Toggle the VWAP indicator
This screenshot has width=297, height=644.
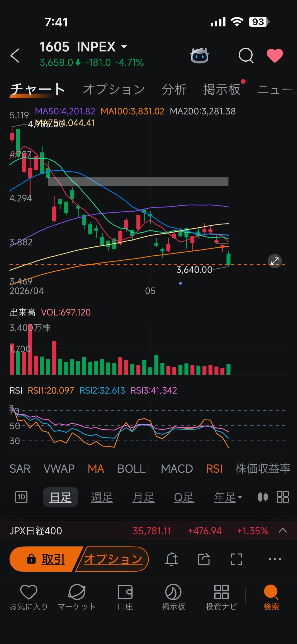pos(59,469)
